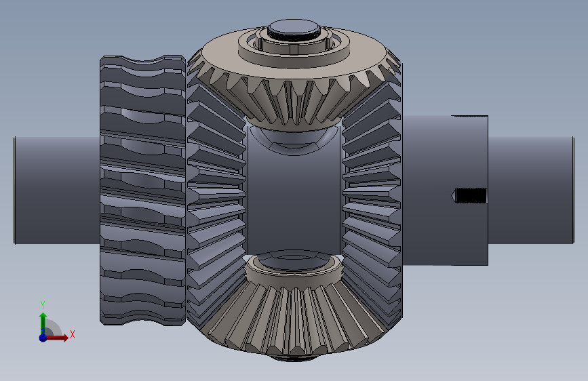
Task: Select the circular pin cap on top gear
Action: (294, 29)
